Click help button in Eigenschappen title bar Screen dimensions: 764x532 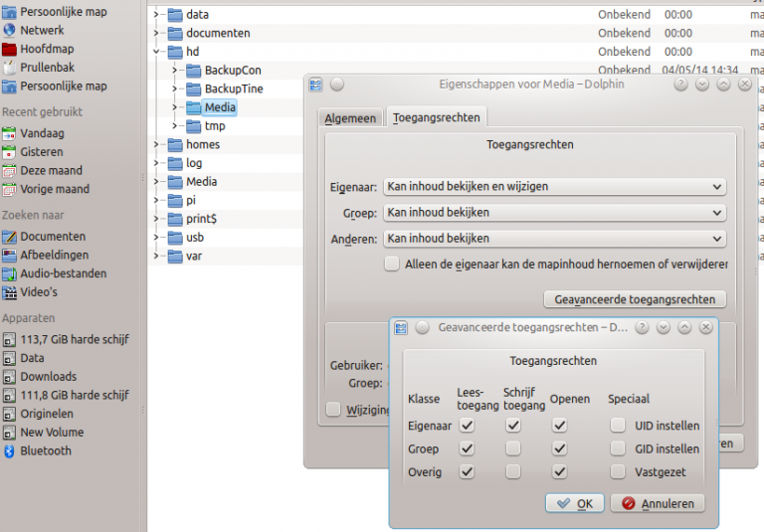pos(680,85)
